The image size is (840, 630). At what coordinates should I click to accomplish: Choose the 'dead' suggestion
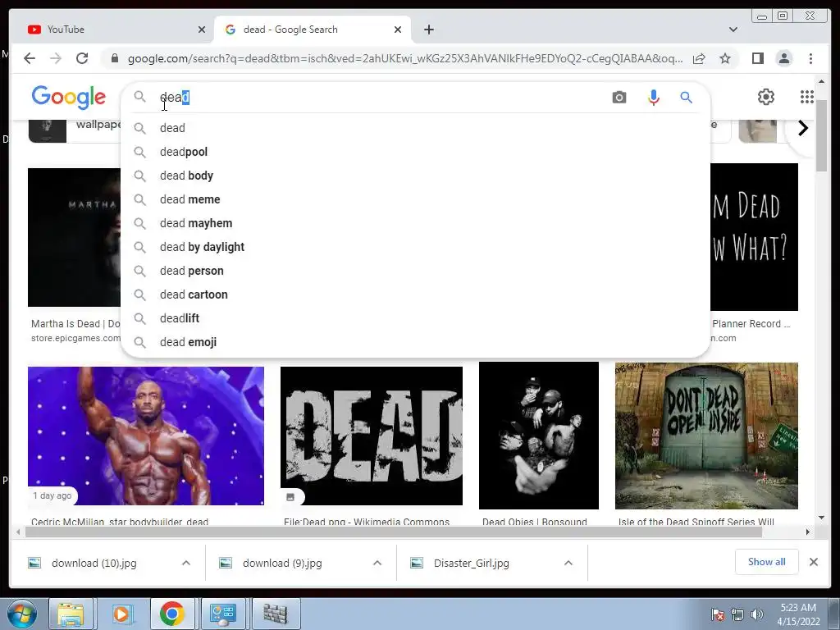[x=415, y=128]
